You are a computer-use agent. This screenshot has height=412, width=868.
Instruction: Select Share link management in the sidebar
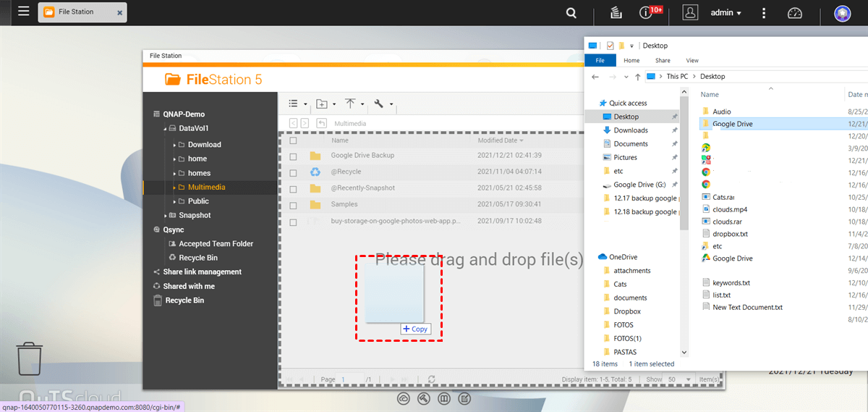(x=202, y=272)
